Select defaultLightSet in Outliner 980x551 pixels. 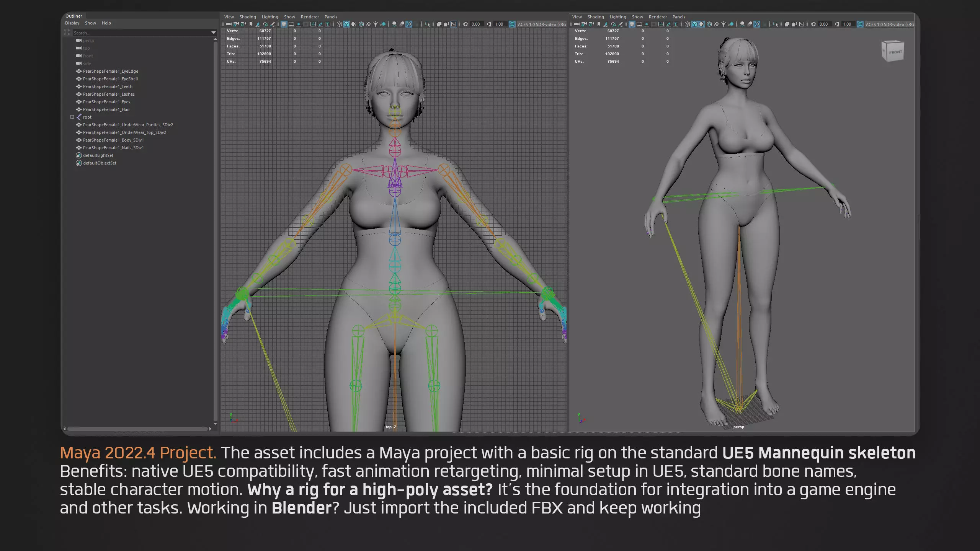98,155
